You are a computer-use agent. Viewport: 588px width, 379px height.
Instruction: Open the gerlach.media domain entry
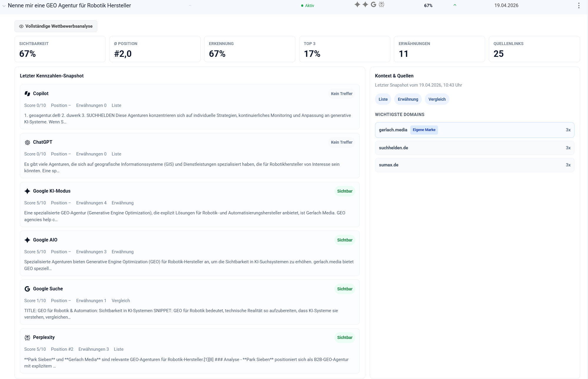click(393, 130)
